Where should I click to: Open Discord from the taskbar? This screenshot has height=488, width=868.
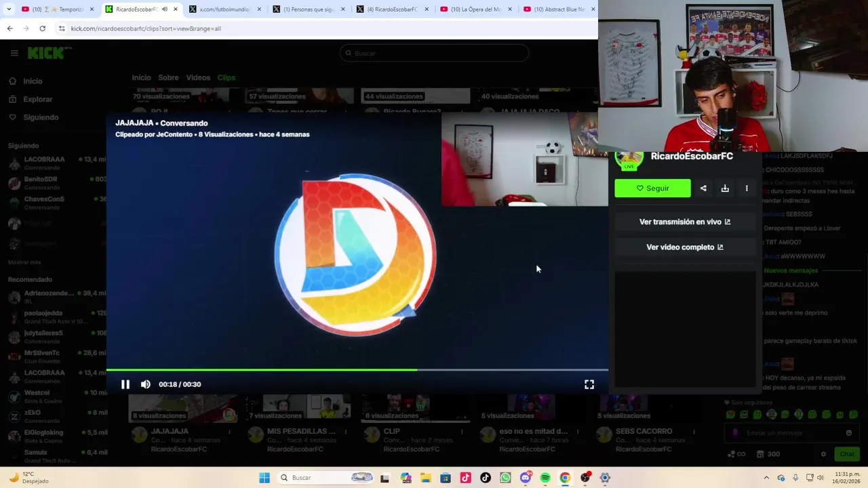coord(526,478)
